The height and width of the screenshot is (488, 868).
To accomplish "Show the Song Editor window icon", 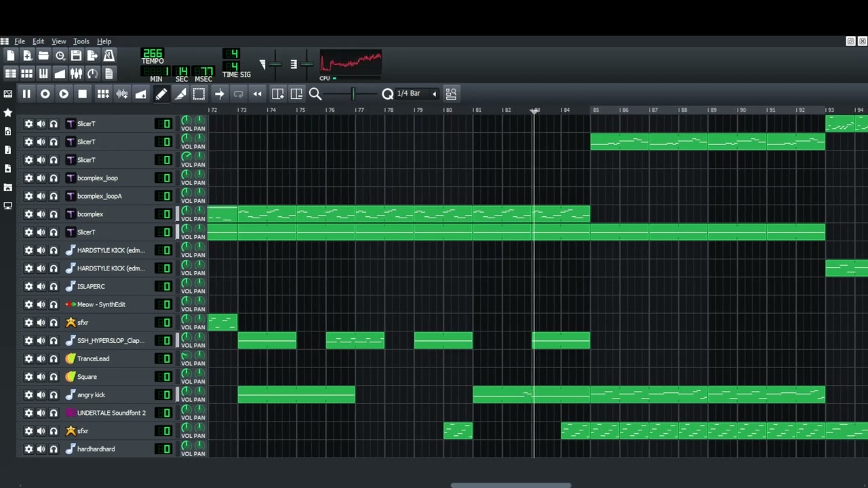I will tap(10, 73).
